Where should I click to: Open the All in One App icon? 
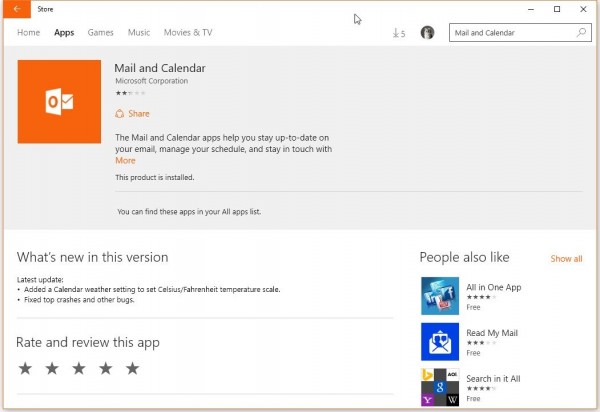pyautogui.click(x=440, y=296)
